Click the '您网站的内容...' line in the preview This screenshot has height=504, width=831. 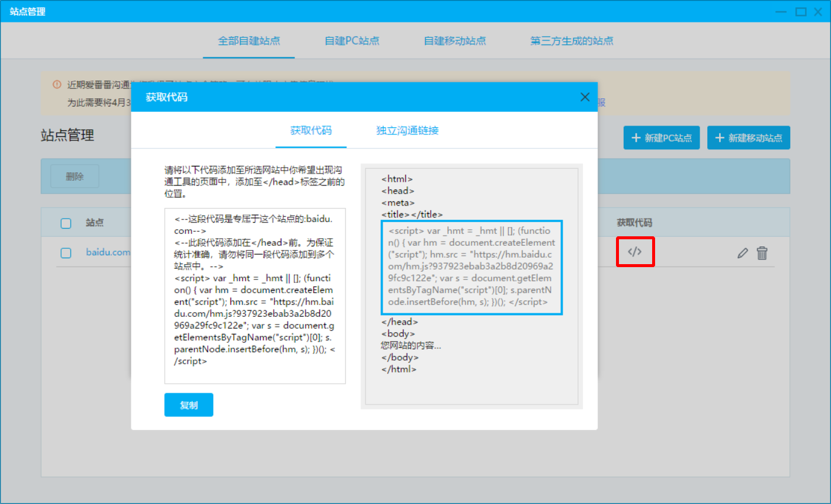click(x=411, y=345)
